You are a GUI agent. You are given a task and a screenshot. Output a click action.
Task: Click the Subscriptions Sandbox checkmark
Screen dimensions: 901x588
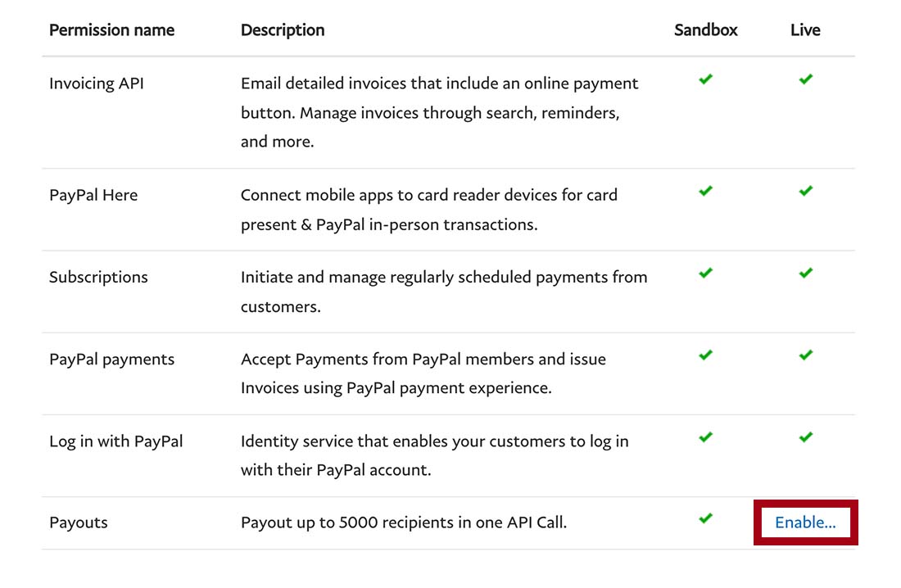[705, 273]
